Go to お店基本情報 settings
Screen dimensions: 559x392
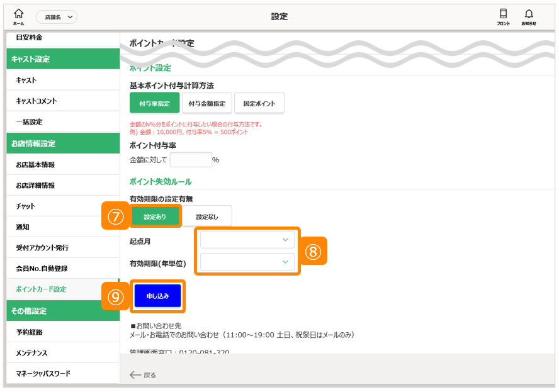(x=35, y=164)
